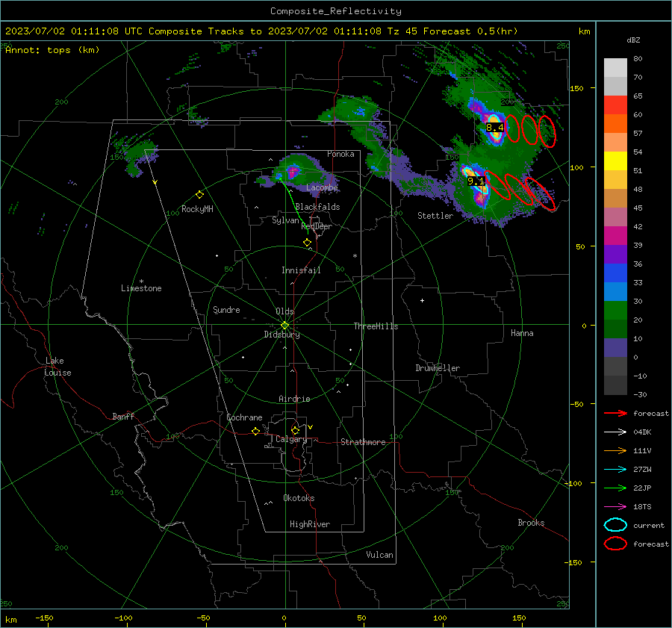This screenshot has width=672, height=628.
Task: Click the Annot: tops (km) label
Action: [x=52, y=50]
